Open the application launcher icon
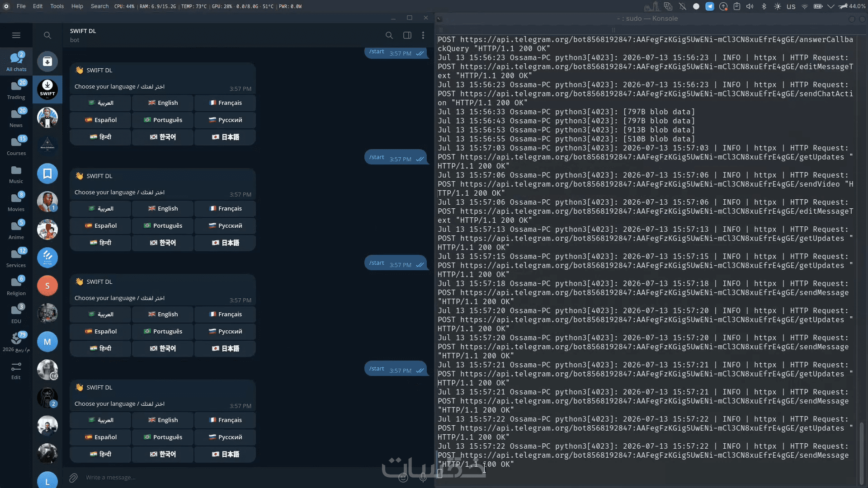This screenshot has height=488, width=868. [6, 6]
